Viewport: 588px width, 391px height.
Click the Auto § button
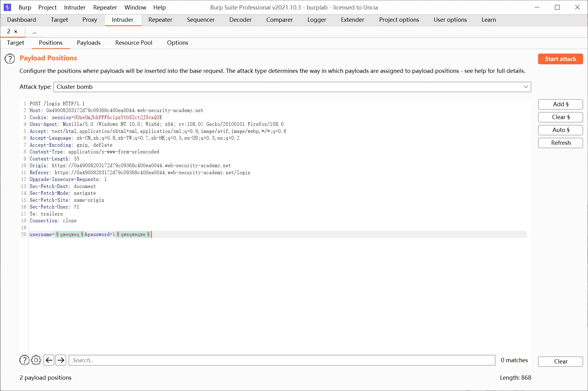[560, 130]
